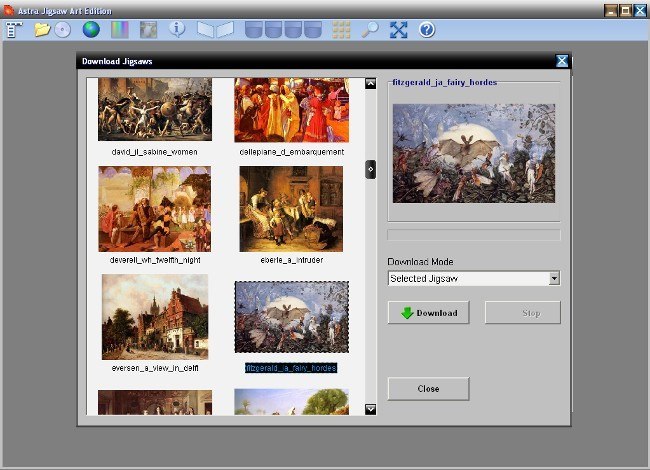Click the Download Mode dropdown arrow
This screenshot has width=650, height=470.
[554, 279]
